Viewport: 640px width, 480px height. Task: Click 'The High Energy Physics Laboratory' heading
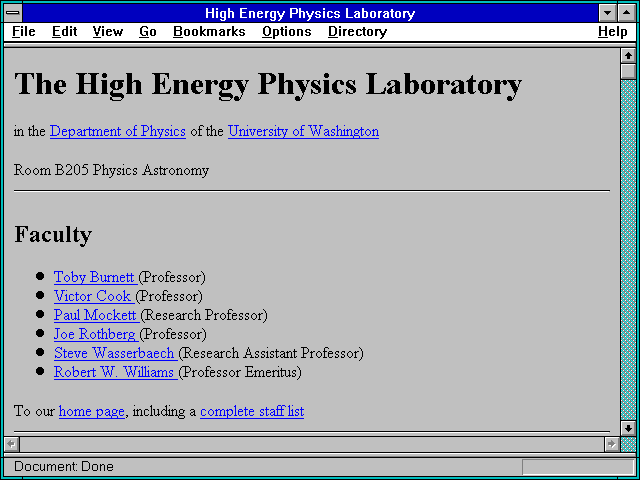(x=268, y=84)
